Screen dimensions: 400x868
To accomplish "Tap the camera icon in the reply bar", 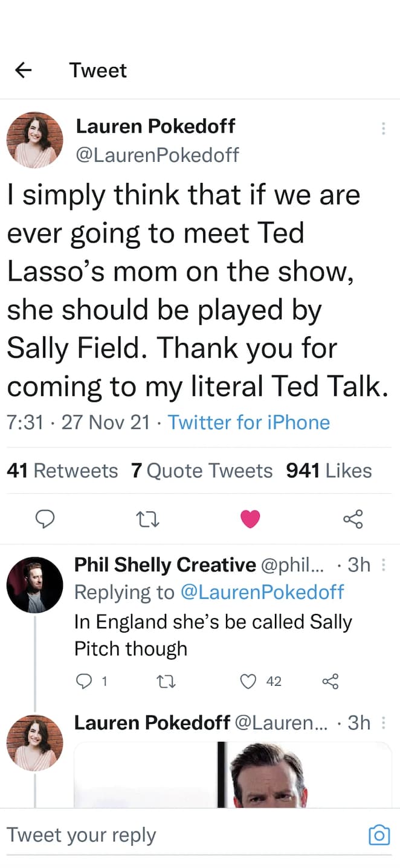I will coord(379,835).
